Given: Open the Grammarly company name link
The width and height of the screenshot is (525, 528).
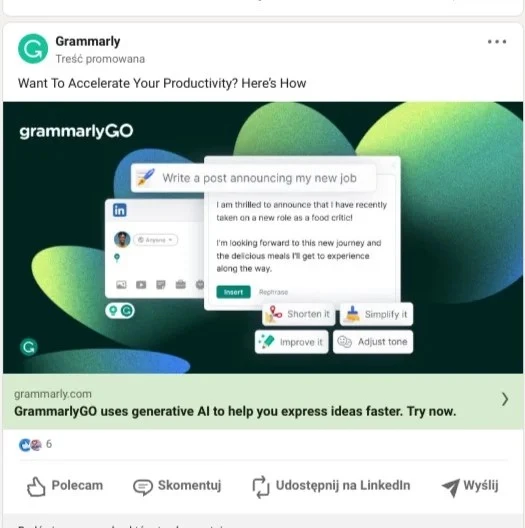Looking at the screenshot, I should point(88,41).
